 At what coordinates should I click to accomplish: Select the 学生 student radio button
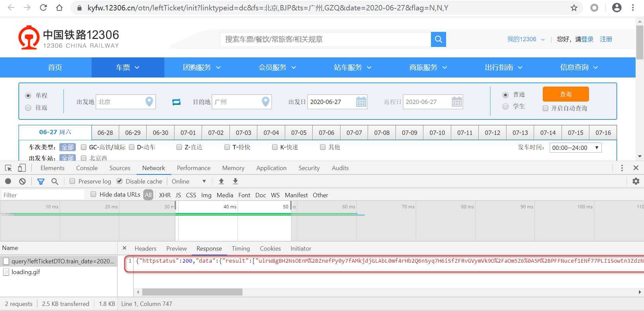click(x=505, y=107)
